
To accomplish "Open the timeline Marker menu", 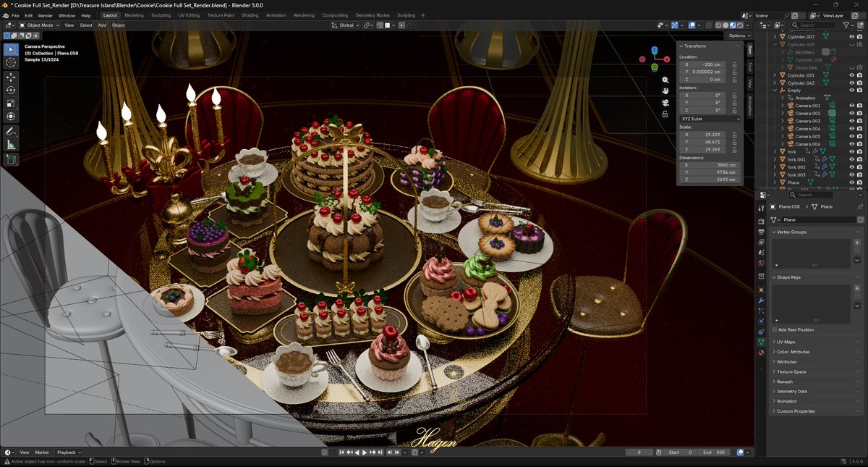I will pos(42,452).
